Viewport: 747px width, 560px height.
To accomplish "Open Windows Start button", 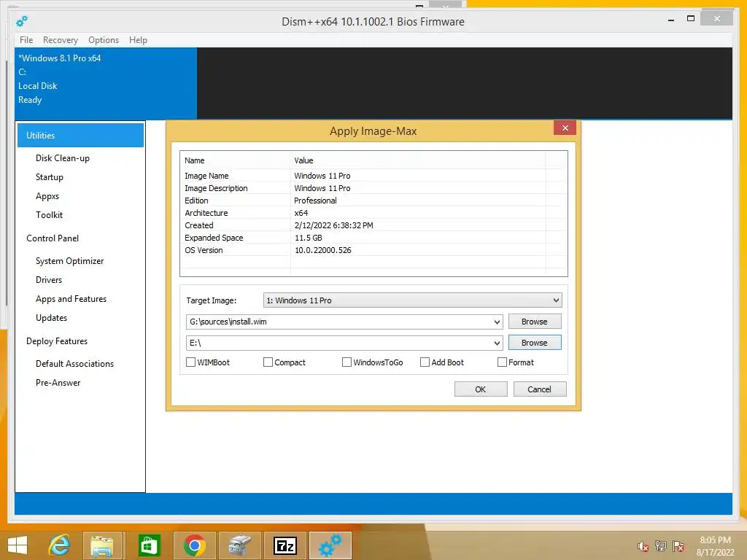I will [18, 545].
